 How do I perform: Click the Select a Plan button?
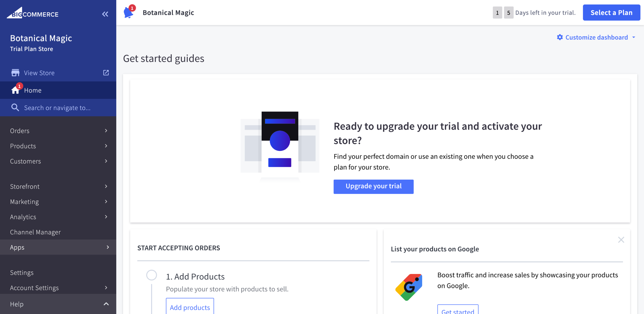611,13
